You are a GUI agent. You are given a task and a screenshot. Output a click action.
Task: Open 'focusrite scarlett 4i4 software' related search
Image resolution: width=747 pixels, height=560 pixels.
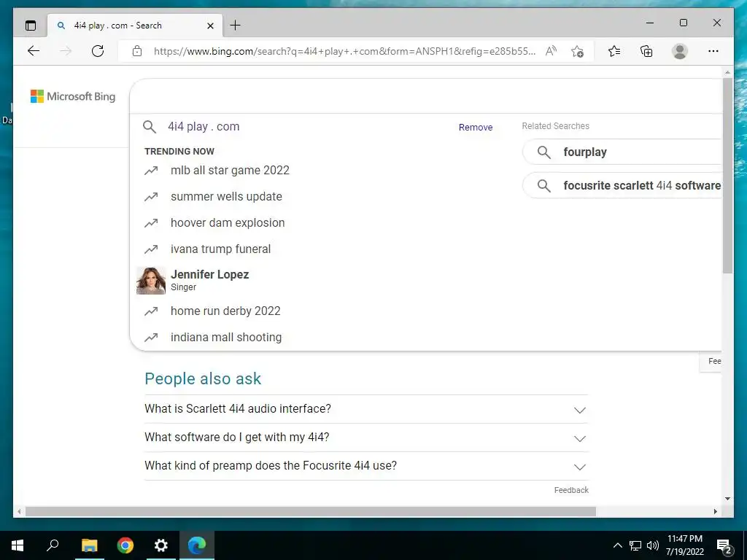[622, 185]
